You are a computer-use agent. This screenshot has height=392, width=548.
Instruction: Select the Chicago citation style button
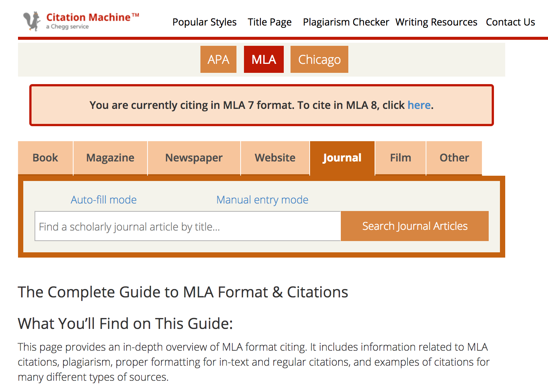319,59
